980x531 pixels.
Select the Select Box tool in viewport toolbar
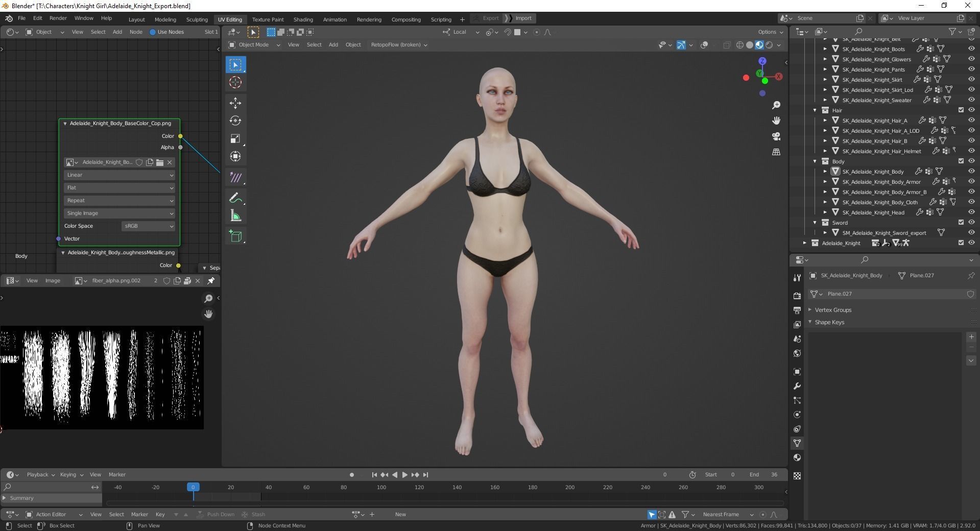[x=235, y=64]
